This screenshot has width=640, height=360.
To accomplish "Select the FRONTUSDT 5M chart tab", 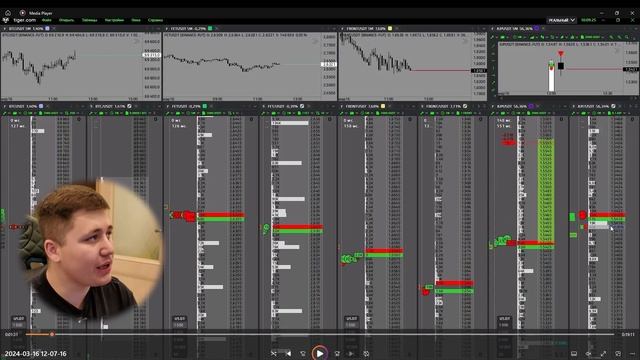I will 366,29.
